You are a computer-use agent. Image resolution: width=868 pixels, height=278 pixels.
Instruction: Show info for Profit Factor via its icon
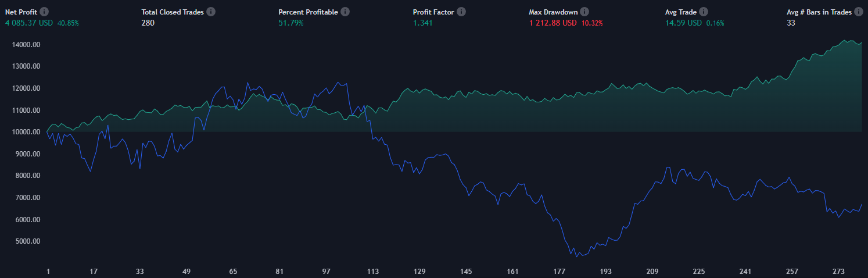tap(461, 12)
